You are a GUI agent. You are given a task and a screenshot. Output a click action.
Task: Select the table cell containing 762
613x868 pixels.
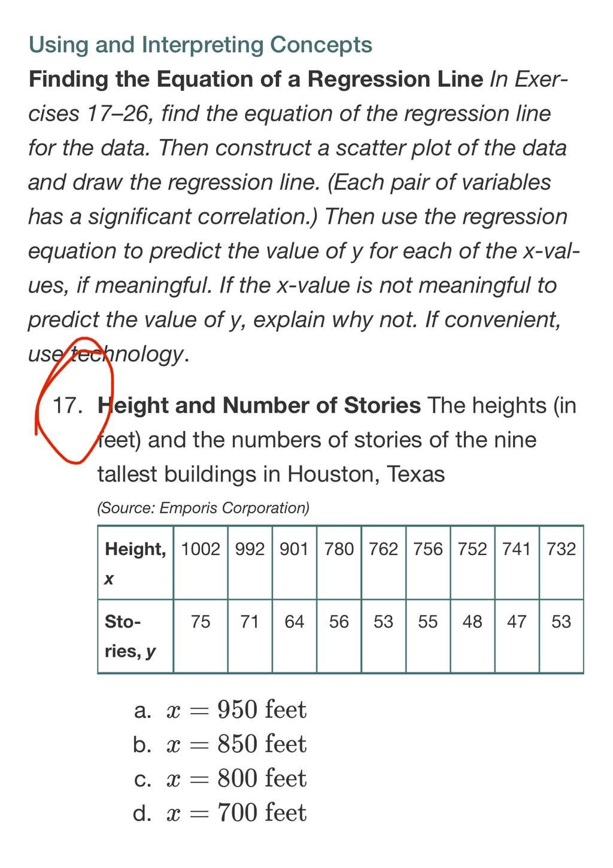383,563
